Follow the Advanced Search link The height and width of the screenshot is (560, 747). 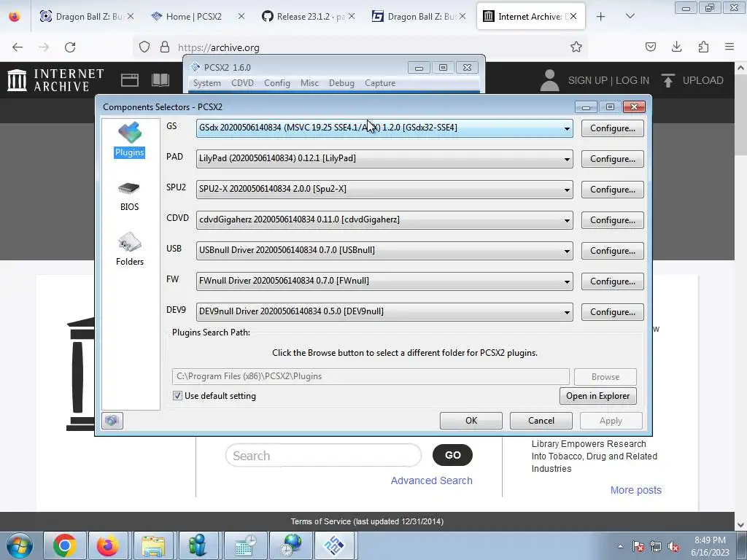(x=432, y=481)
